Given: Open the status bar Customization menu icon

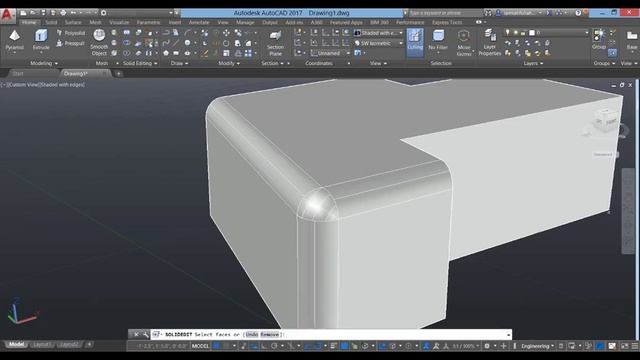Looking at the screenshot, I should coord(635,346).
